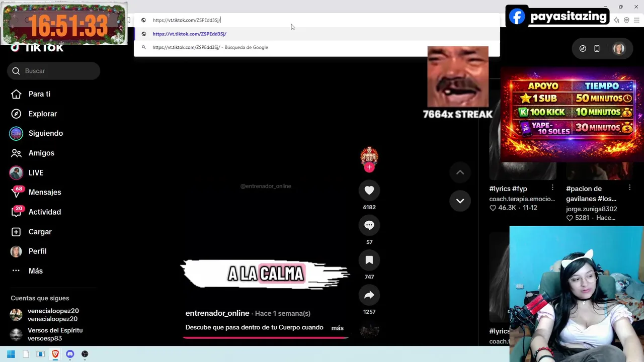
Task: Open the entrenador_online username link
Action: pos(217,313)
